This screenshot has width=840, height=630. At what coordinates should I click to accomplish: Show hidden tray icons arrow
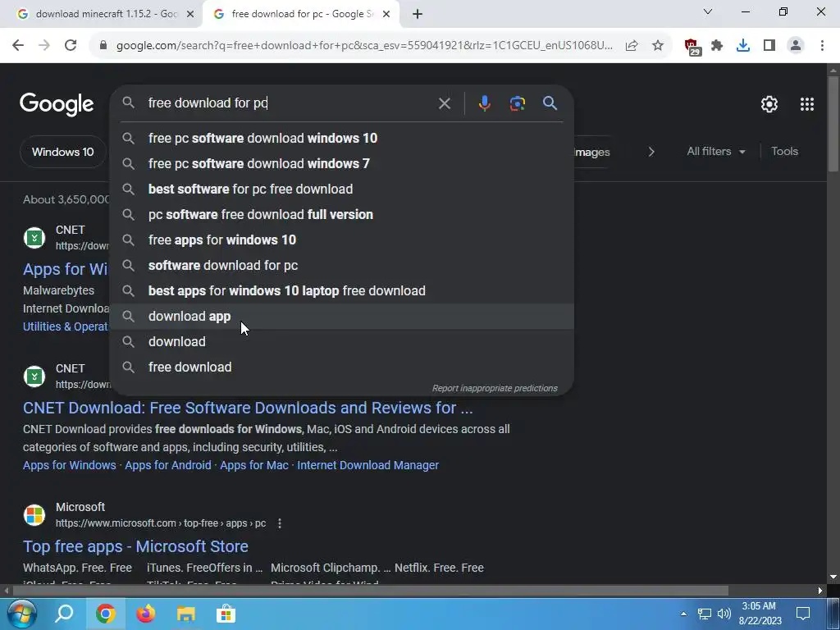coord(683,614)
